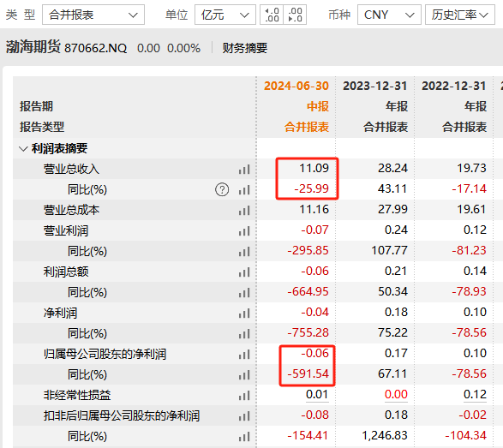Viewport: 503px width, 448px height.
Task: Click the value -664.95
Action: click(x=308, y=291)
